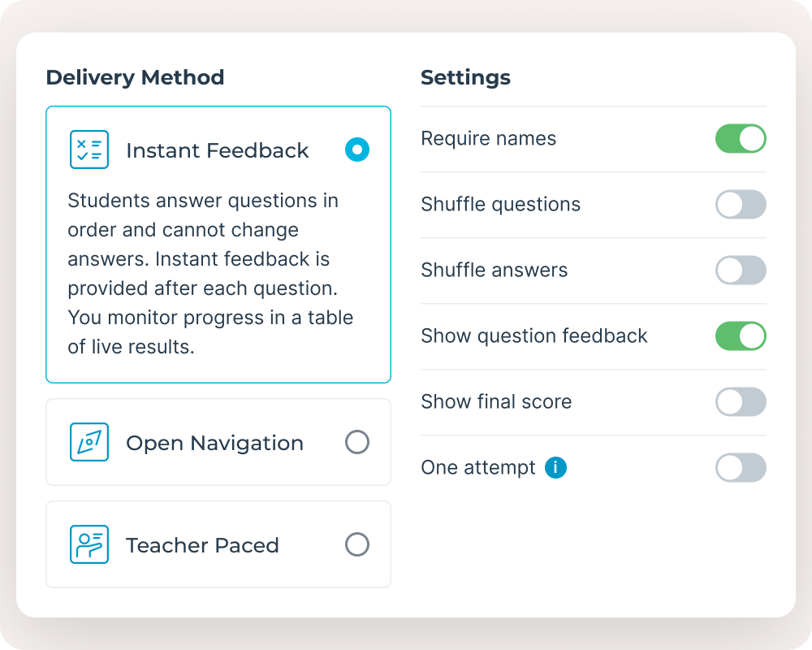Disable the Require names toggle
This screenshot has height=650, width=812.
click(x=741, y=138)
